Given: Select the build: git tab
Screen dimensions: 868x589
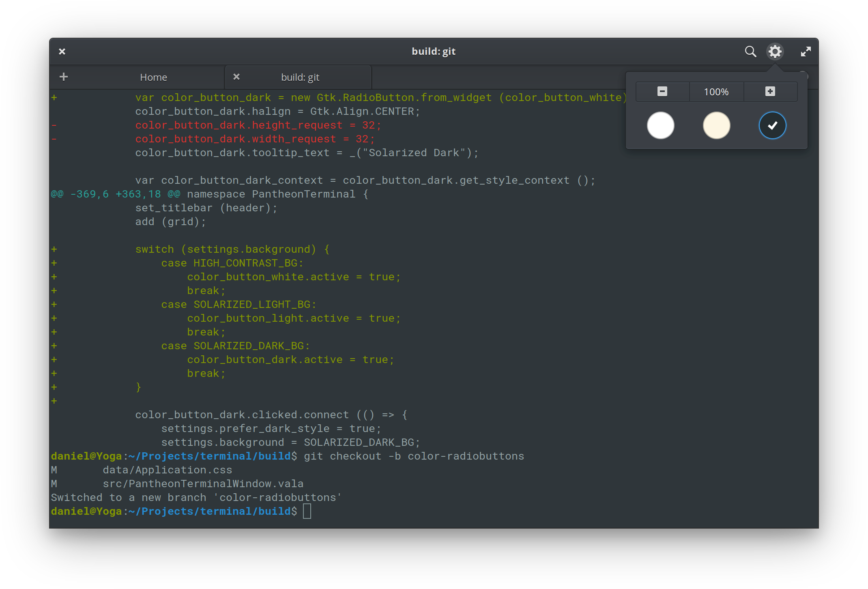Looking at the screenshot, I should tap(300, 77).
